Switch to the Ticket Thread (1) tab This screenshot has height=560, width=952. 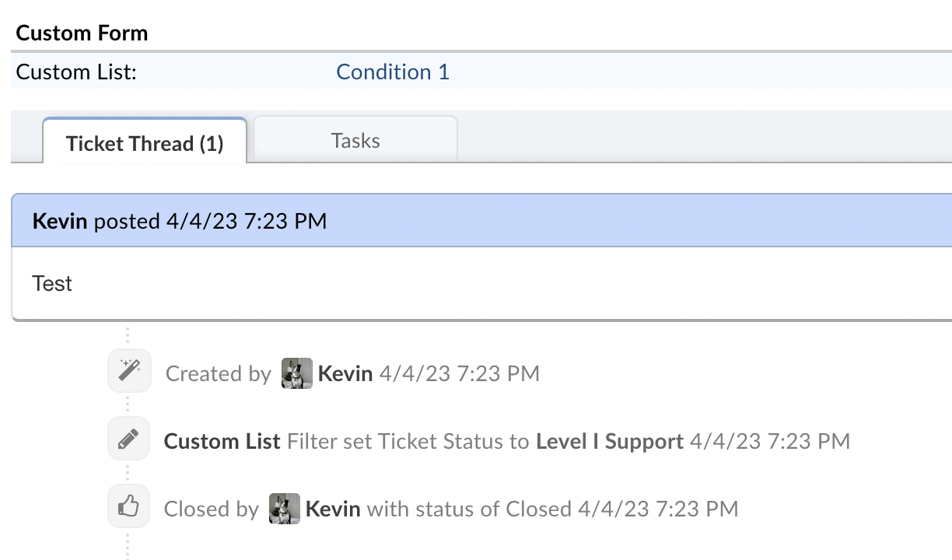[145, 143]
